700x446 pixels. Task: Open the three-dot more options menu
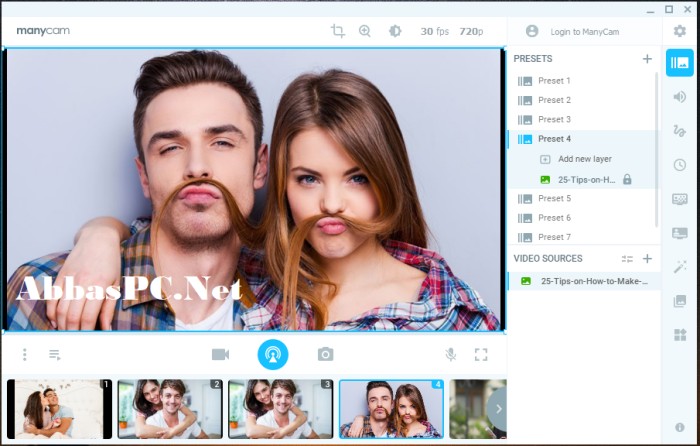pos(25,354)
